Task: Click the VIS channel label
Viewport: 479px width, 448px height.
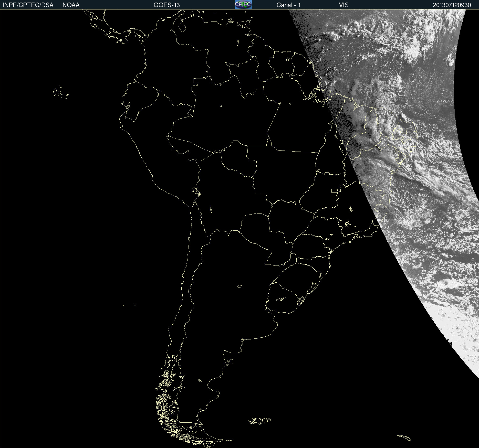Action: click(x=344, y=5)
